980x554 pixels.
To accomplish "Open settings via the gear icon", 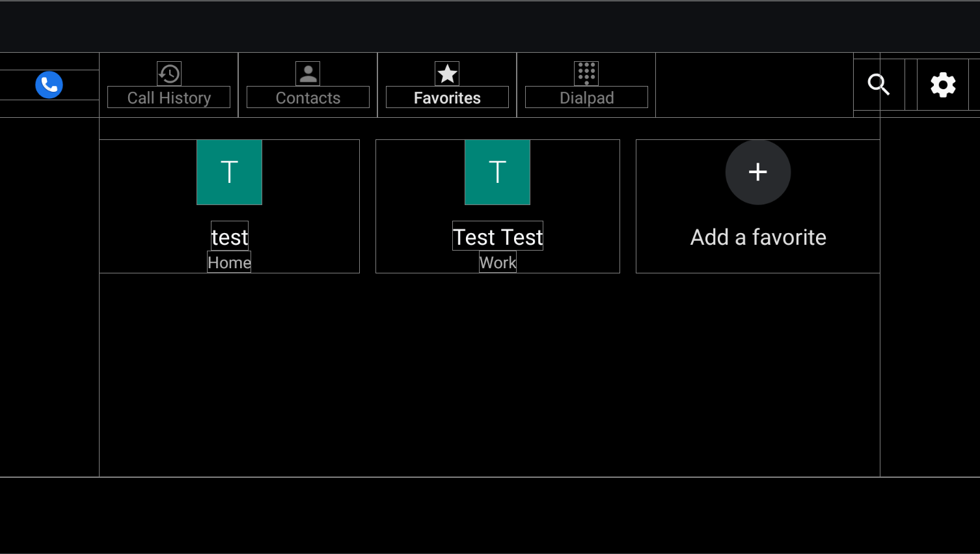I will pyautogui.click(x=942, y=85).
